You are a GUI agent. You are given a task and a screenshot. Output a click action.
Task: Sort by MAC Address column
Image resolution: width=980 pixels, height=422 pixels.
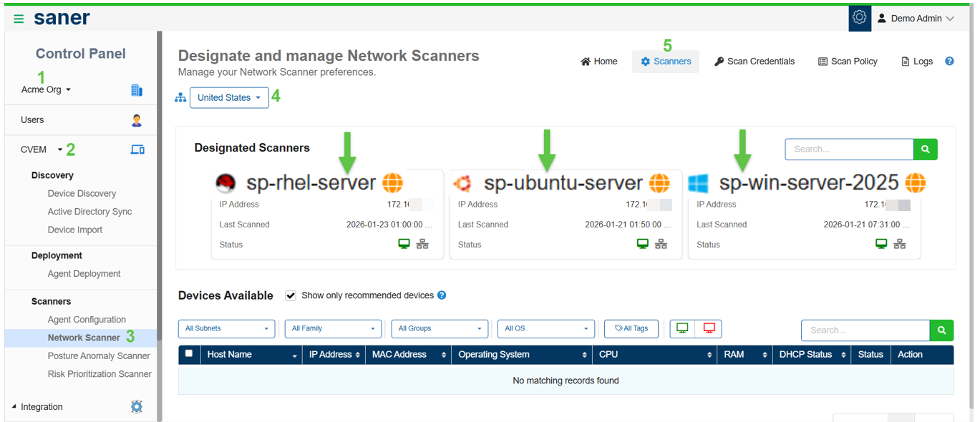[x=409, y=355]
